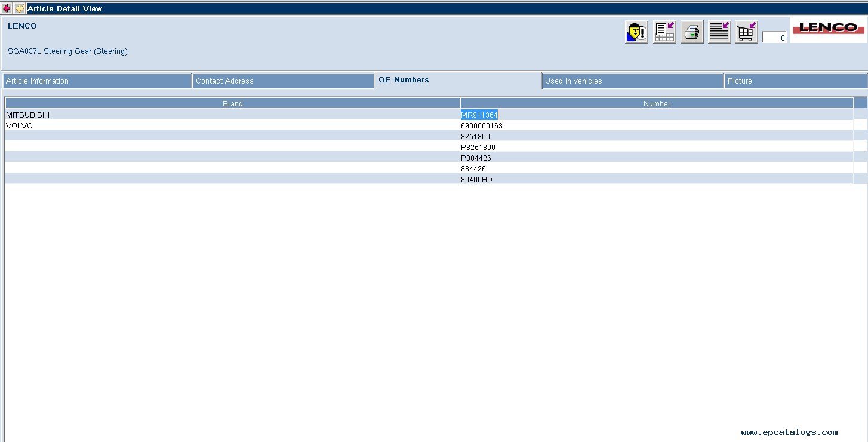The image size is (868, 442).
Task: Switch to the Article Information tab
Action: point(97,81)
